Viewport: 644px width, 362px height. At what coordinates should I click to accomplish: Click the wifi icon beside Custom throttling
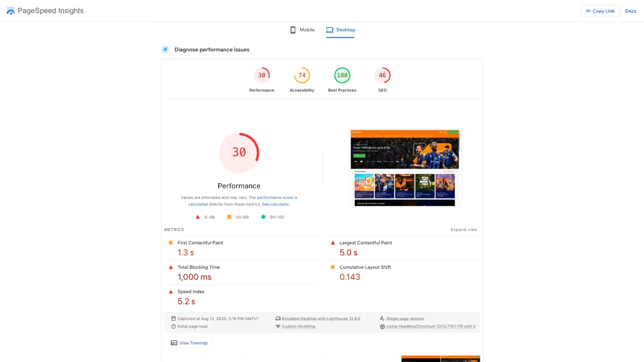pos(278,326)
